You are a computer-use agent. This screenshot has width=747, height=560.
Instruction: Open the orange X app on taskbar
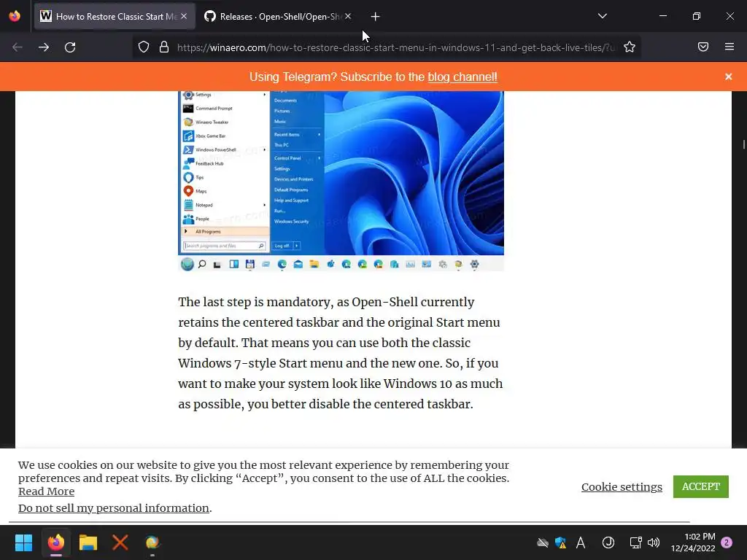120,542
